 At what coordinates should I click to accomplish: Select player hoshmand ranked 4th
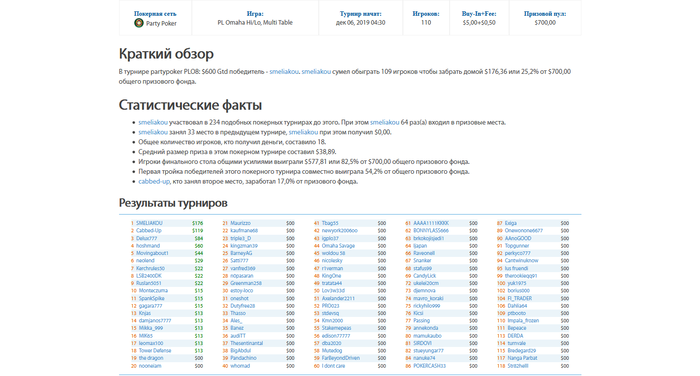tap(148, 246)
